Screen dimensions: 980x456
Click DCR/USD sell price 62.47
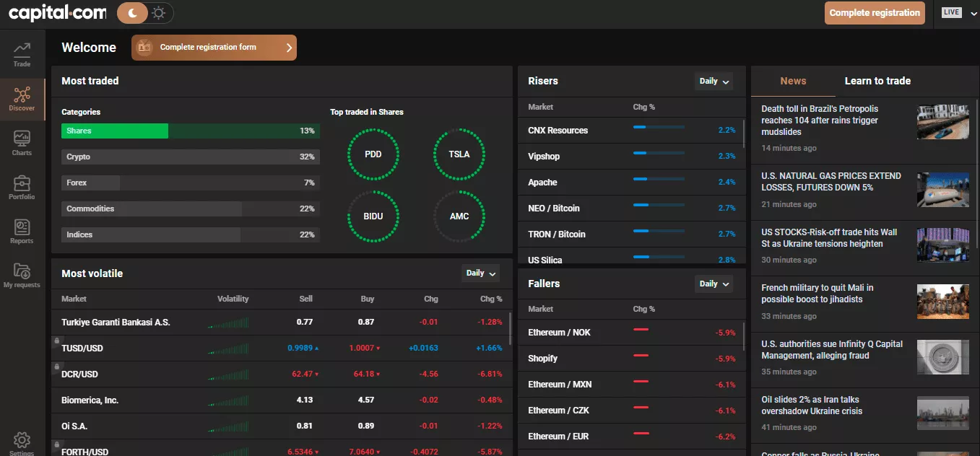click(305, 374)
